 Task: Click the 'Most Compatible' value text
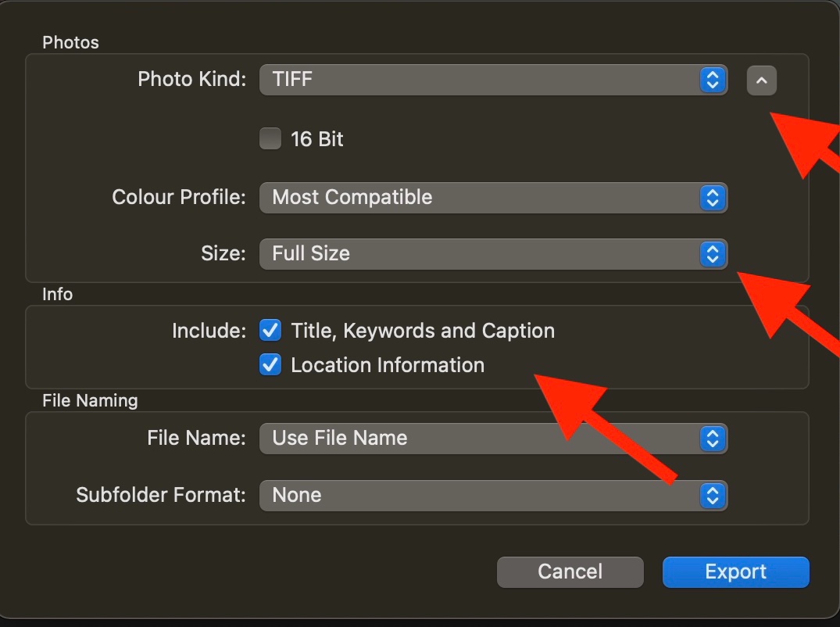(x=352, y=198)
